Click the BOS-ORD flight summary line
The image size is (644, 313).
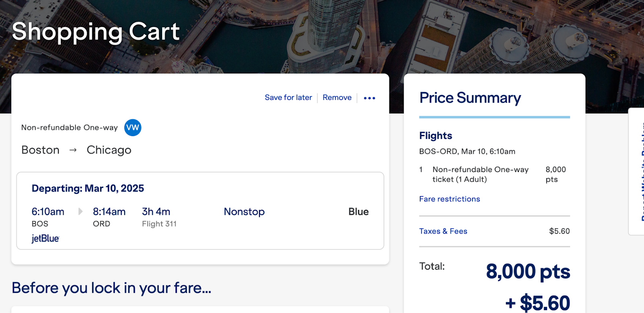467,151
